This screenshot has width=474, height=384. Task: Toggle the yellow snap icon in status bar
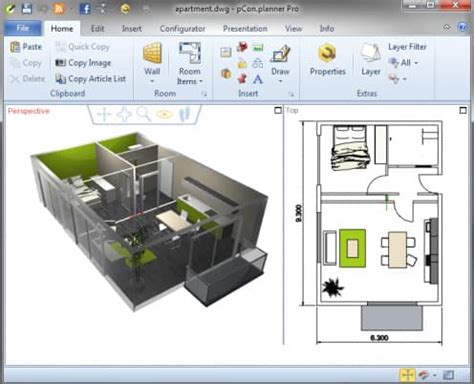(407, 375)
